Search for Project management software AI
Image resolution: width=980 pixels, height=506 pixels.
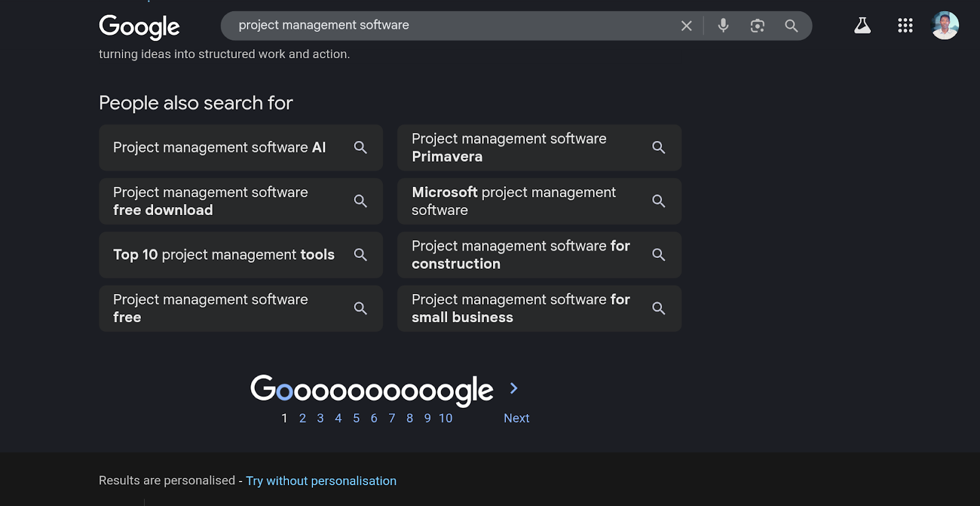[241, 148]
